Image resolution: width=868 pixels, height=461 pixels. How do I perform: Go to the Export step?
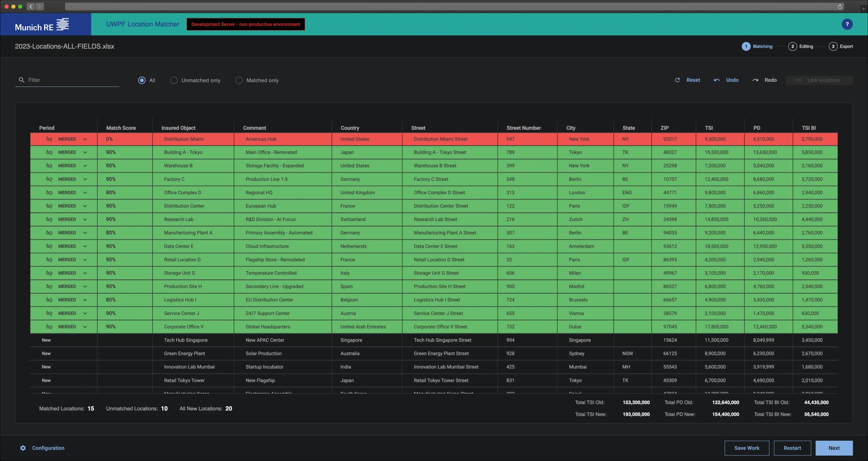click(841, 47)
